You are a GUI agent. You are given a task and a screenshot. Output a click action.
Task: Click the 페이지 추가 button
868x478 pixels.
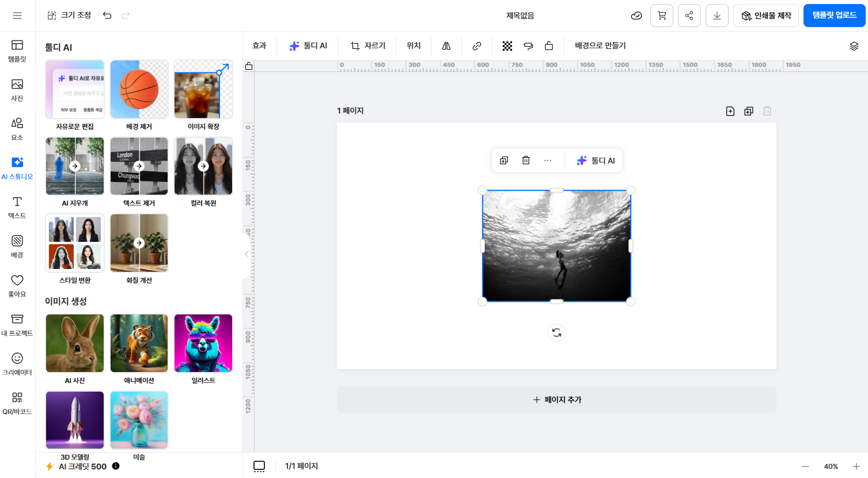[x=556, y=400]
